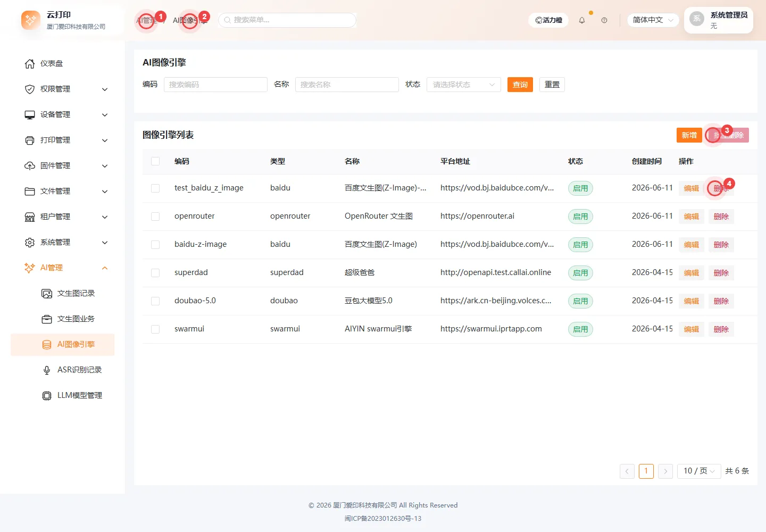Click the AI管理 sparkle icon
766x532 pixels.
pyautogui.click(x=30, y=268)
